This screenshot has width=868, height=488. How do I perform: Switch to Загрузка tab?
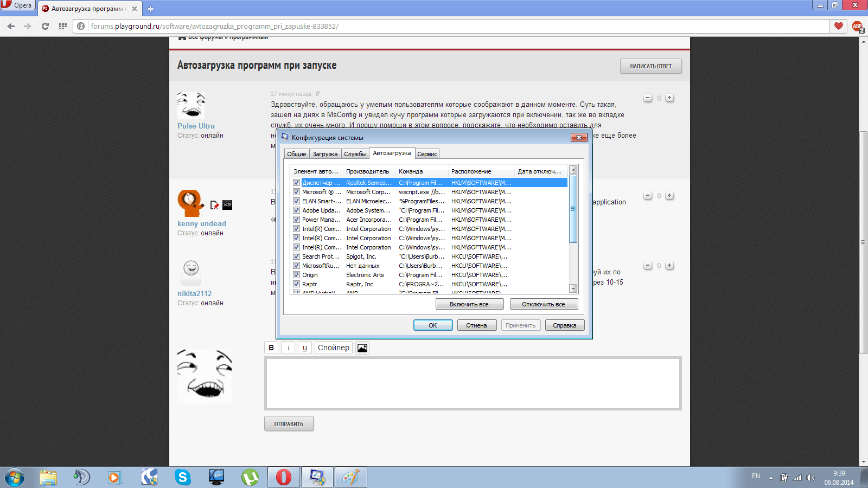(x=325, y=154)
